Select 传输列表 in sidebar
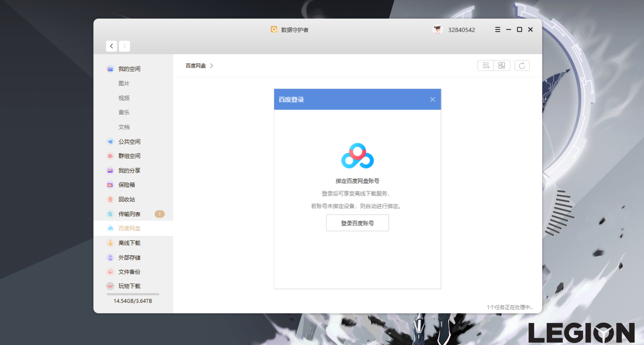Screen dimensions: 644x345 (x=129, y=214)
